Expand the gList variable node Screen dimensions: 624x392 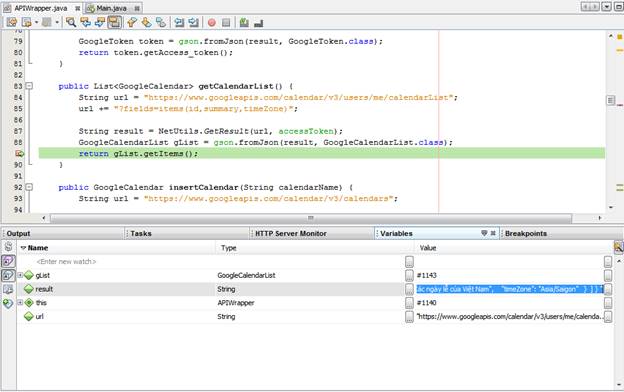tap(20, 275)
